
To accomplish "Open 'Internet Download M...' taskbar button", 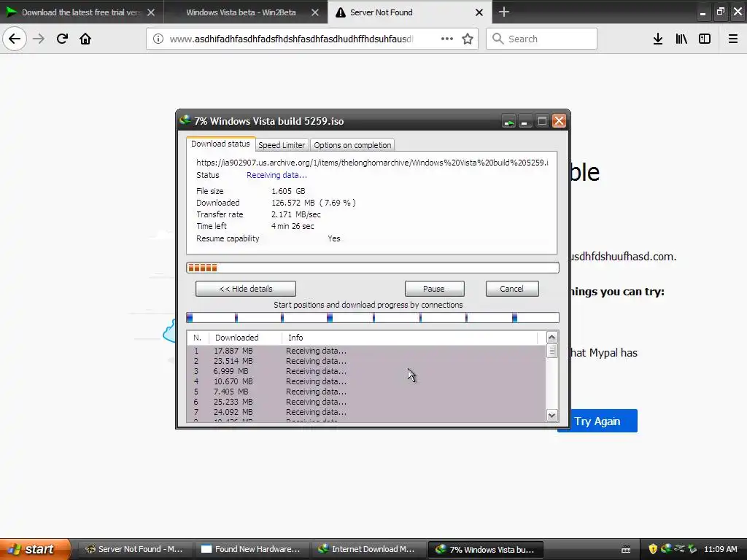I will pos(368,549).
